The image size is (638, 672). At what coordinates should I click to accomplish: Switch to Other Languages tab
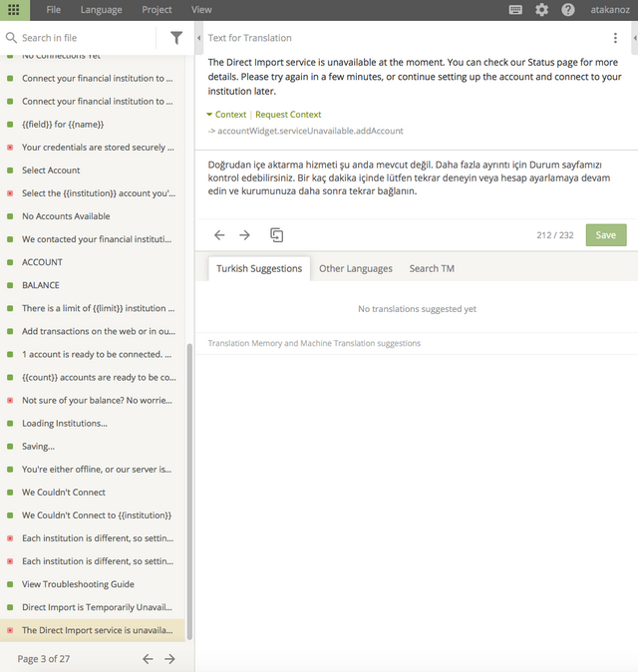[x=356, y=269]
